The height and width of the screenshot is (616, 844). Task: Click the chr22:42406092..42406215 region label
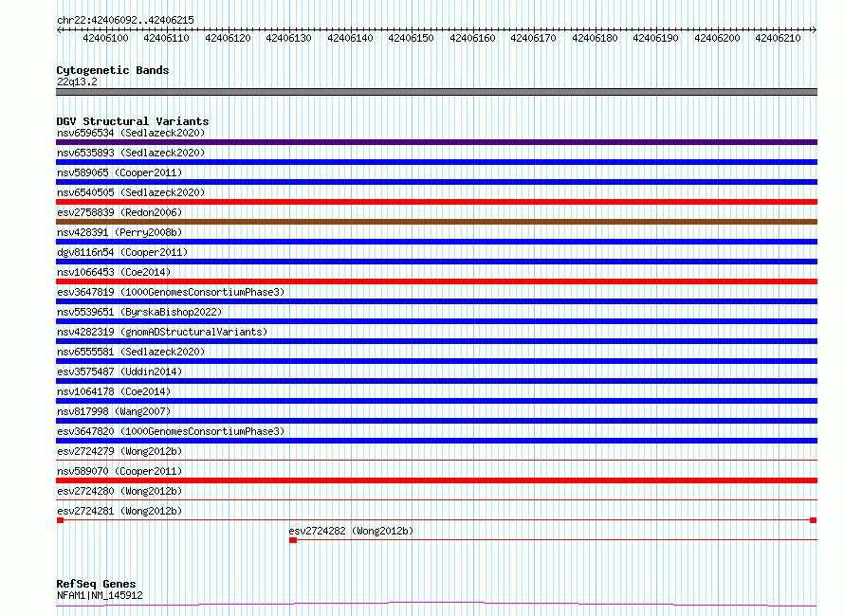pos(125,21)
